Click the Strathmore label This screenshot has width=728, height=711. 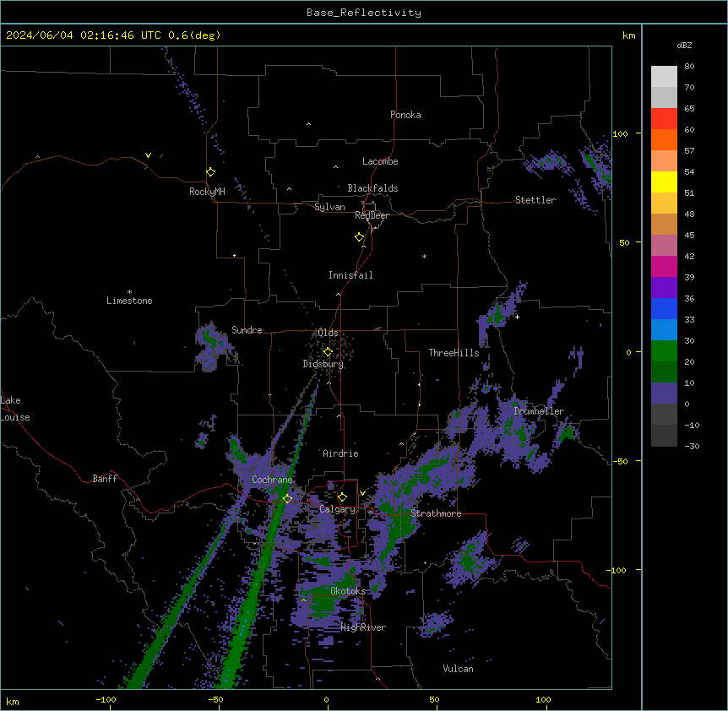pyautogui.click(x=436, y=513)
